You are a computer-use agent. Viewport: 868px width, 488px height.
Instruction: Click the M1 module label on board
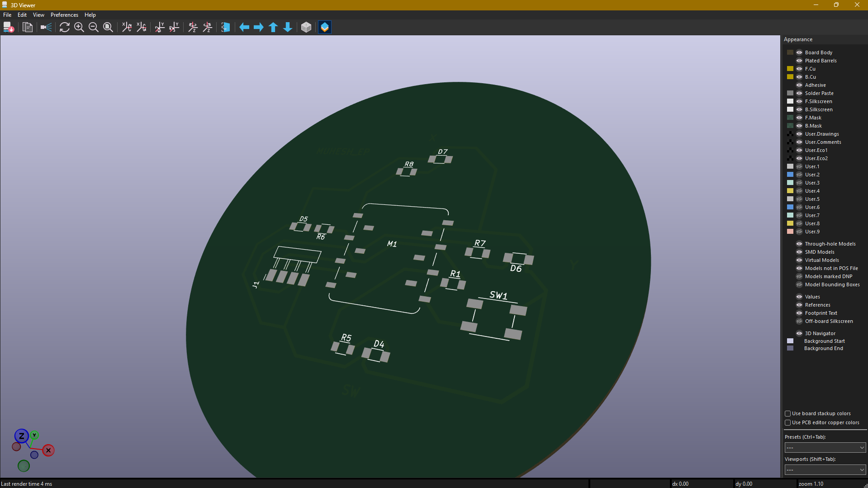tap(392, 244)
